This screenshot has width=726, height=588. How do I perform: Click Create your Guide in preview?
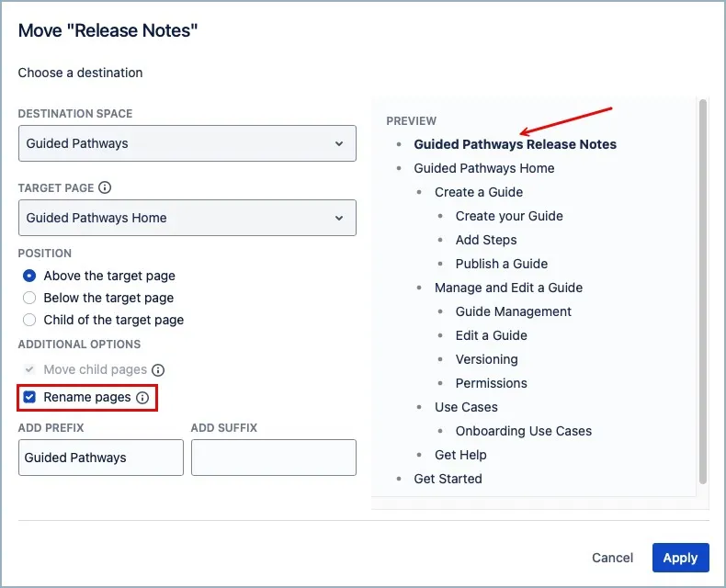[x=509, y=216]
